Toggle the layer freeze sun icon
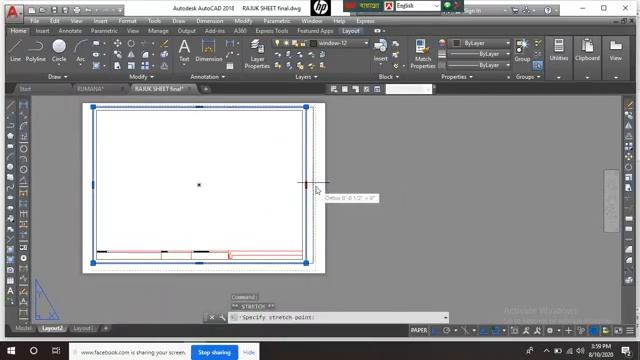 pyautogui.click(x=286, y=43)
